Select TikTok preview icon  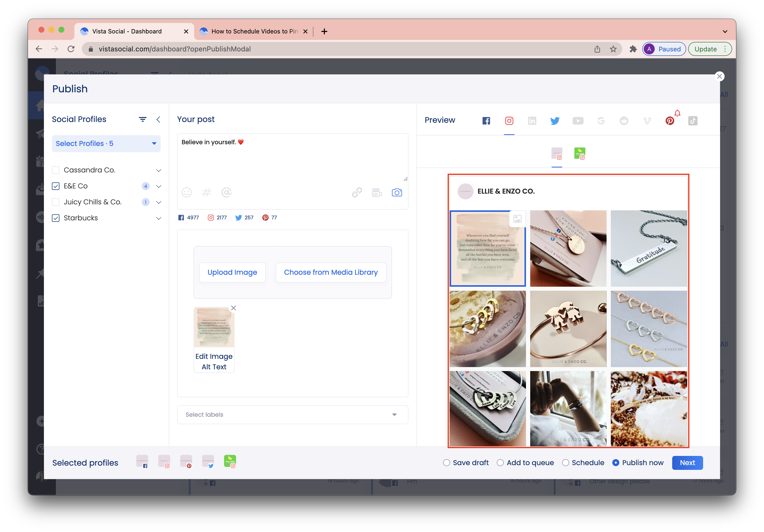pyautogui.click(x=693, y=121)
